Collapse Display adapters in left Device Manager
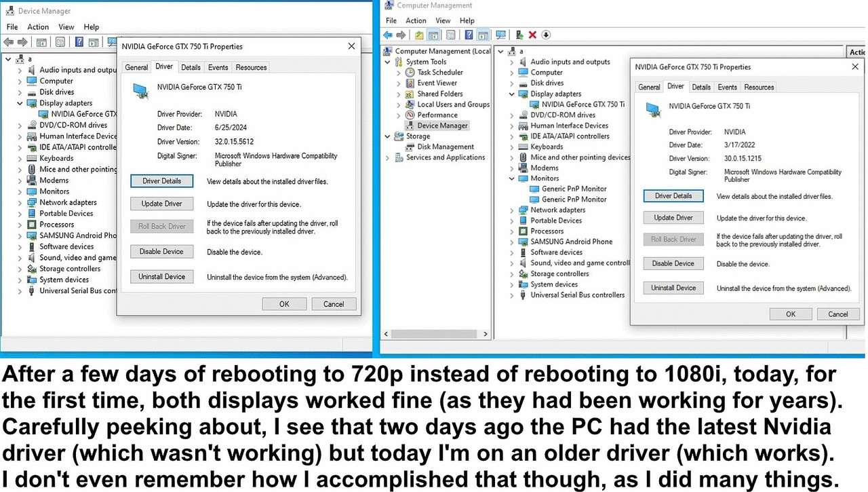Screen dimensions: 868x492 (20, 103)
